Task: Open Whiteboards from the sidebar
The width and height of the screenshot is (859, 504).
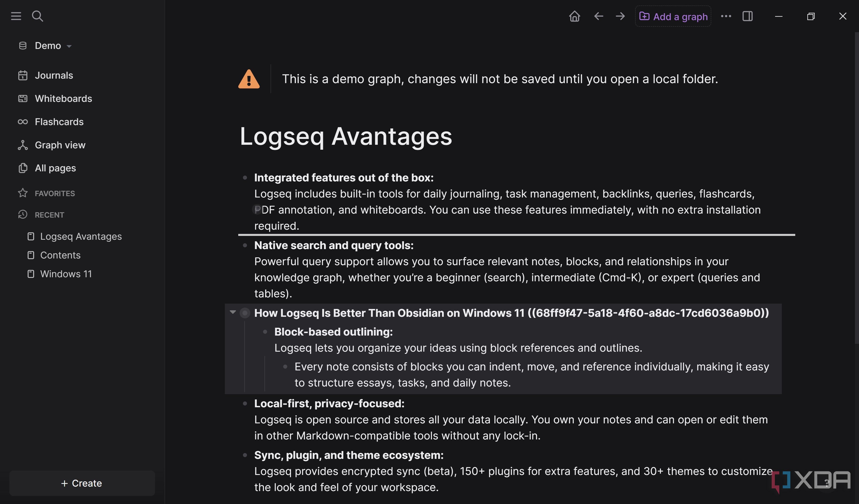Action: 63,99
